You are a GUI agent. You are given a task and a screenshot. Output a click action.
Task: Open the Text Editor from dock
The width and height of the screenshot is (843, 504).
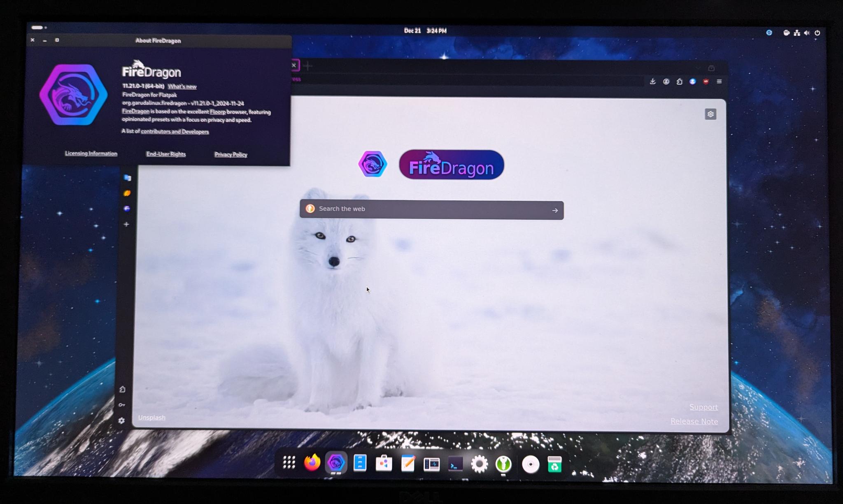point(408,464)
